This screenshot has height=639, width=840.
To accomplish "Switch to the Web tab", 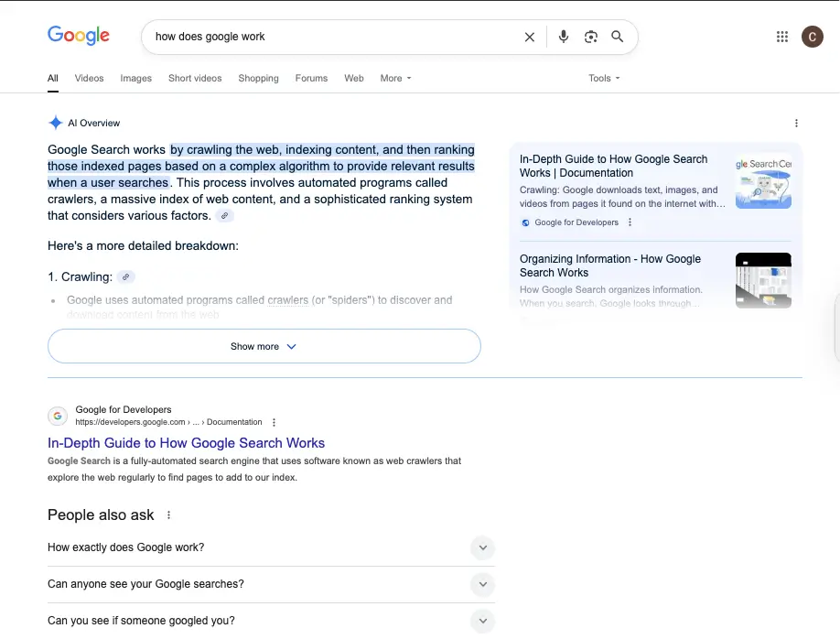I will [353, 78].
